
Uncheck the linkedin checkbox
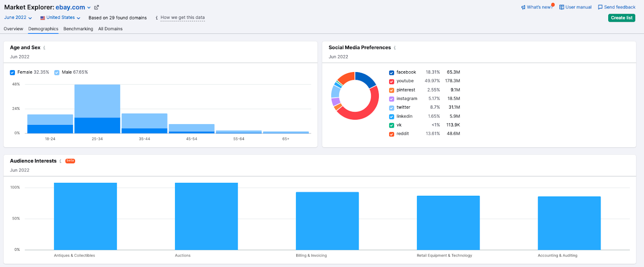[392, 116]
